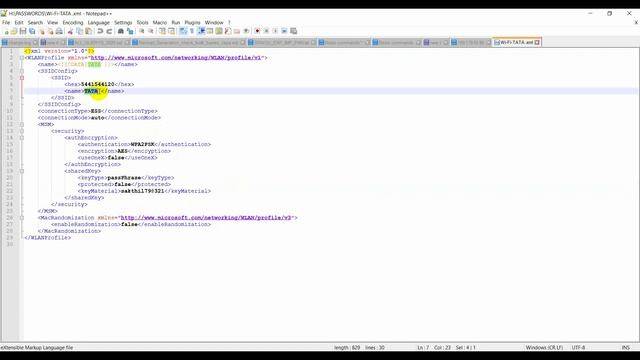Toggle INS mode in the status bar
Screen dimensions: 640x360
625,348
